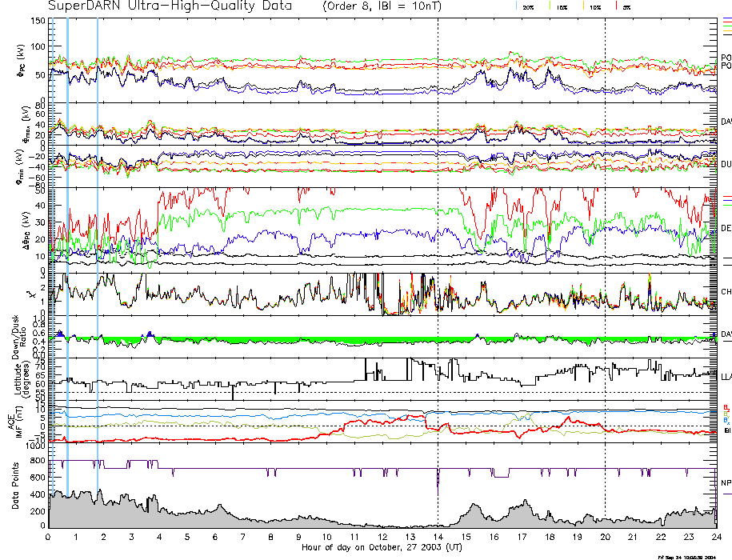Click the '1000' tick on Data Points axis

point(36,446)
